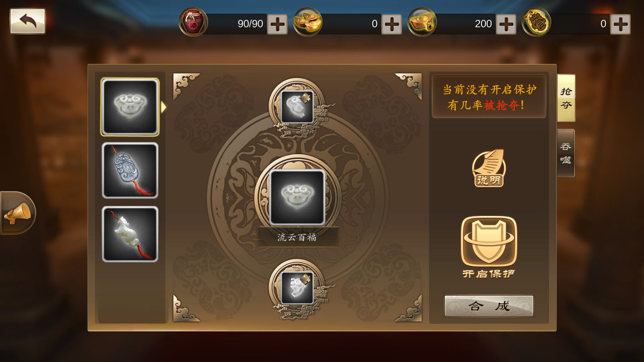Click the back arrow button
The width and height of the screenshot is (644, 362).
[28, 21]
